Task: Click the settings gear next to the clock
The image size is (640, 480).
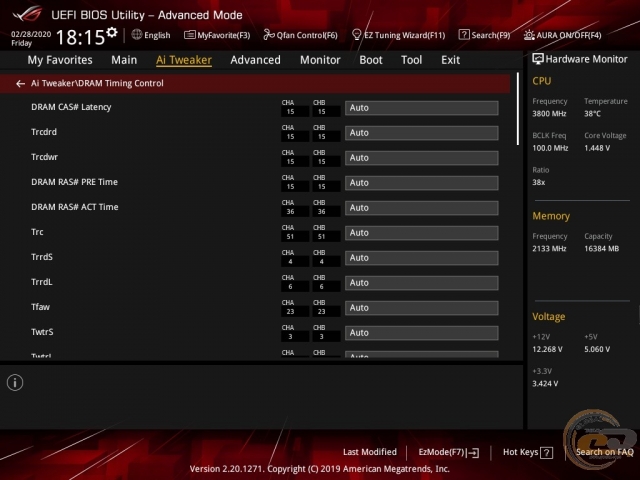Action: pyautogui.click(x=112, y=32)
